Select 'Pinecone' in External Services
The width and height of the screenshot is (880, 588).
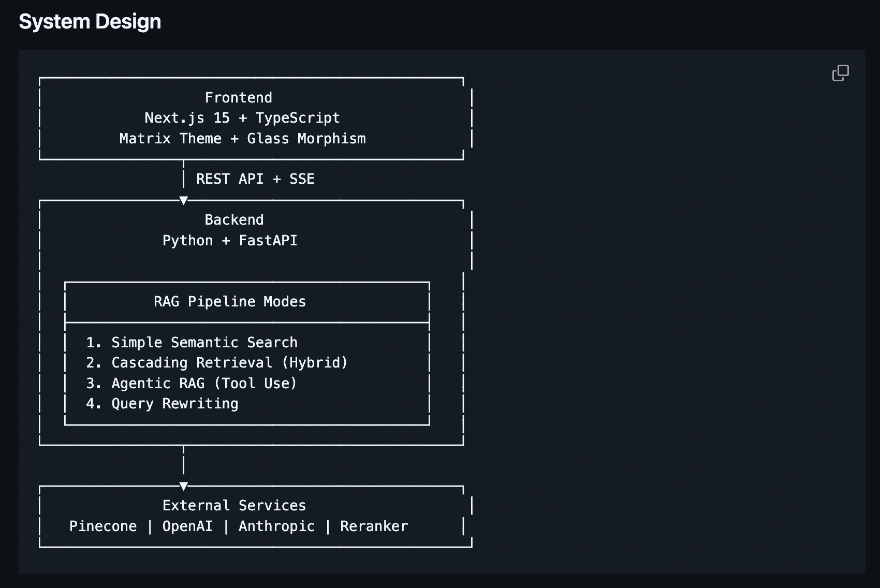(103, 526)
